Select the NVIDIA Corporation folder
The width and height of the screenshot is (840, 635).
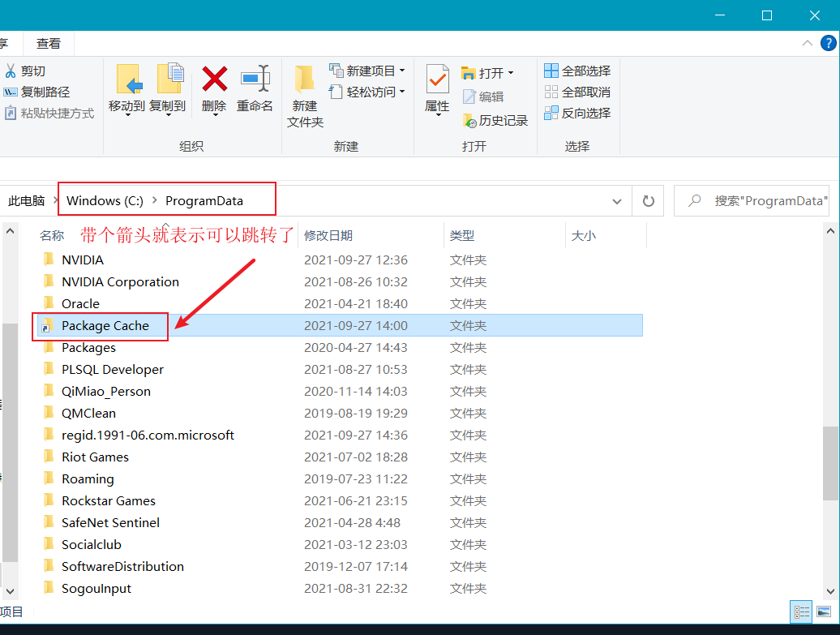(x=120, y=282)
